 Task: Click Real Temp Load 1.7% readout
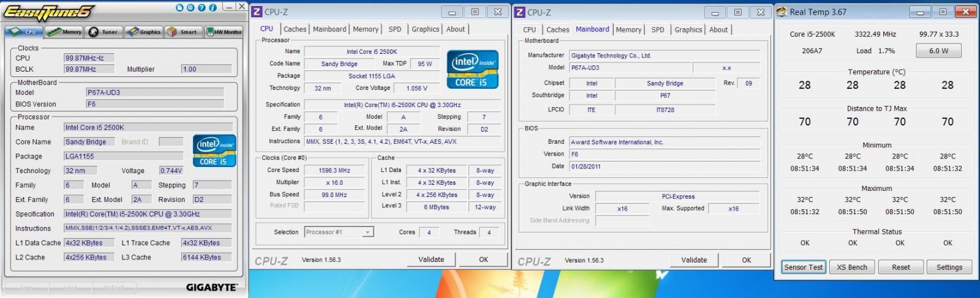876,51
